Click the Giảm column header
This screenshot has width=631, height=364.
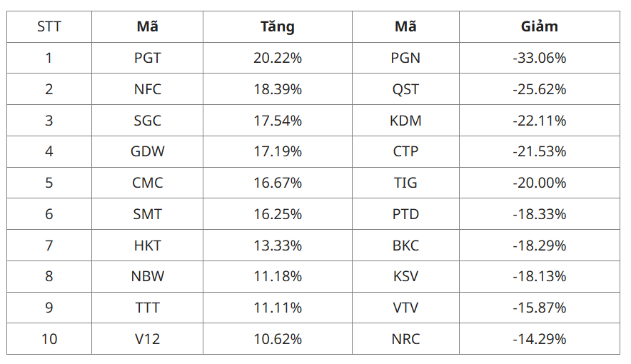click(x=539, y=26)
